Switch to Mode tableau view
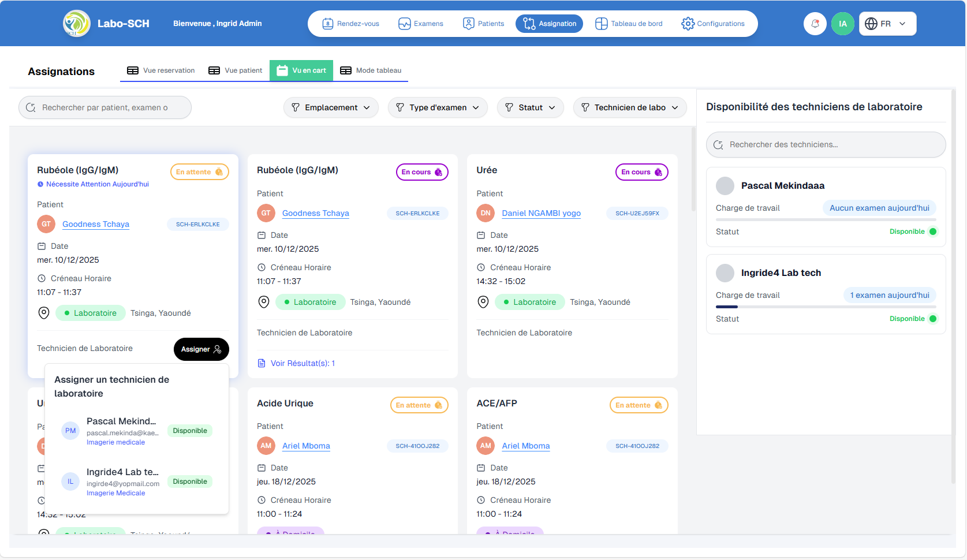This screenshot has width=967, height=560. click(x=371, y=70)
